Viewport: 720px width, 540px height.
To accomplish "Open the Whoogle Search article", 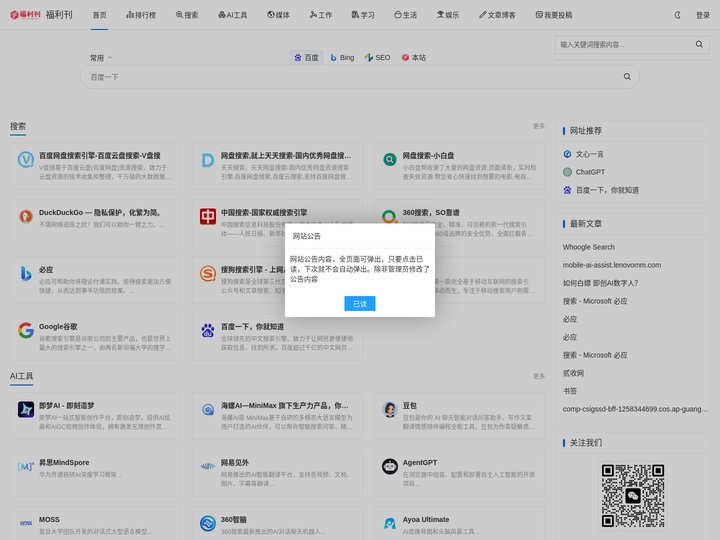I will [589, 247].
